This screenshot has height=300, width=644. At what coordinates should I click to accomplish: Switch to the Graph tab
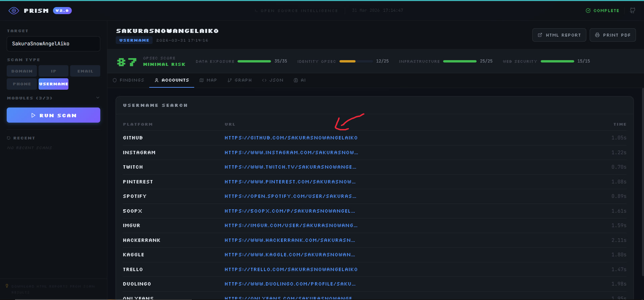(239, 80)
